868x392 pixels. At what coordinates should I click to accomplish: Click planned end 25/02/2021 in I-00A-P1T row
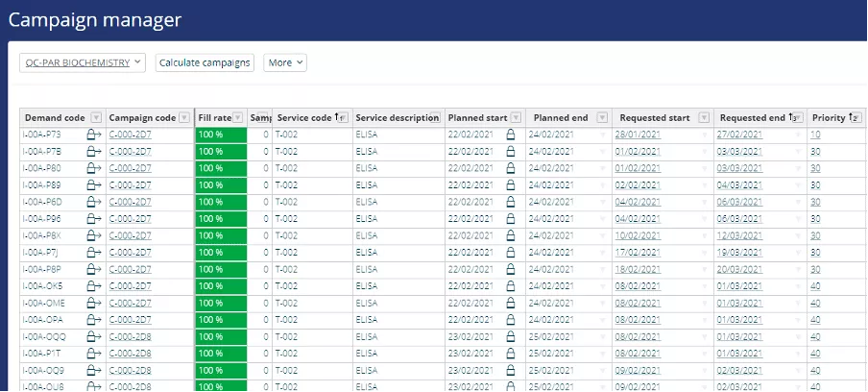coord(551,355)
